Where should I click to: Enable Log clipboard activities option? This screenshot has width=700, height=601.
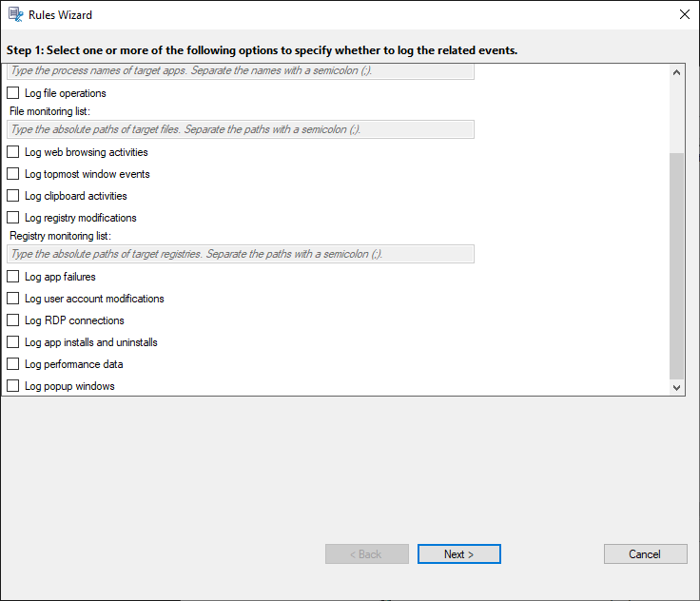13,196
